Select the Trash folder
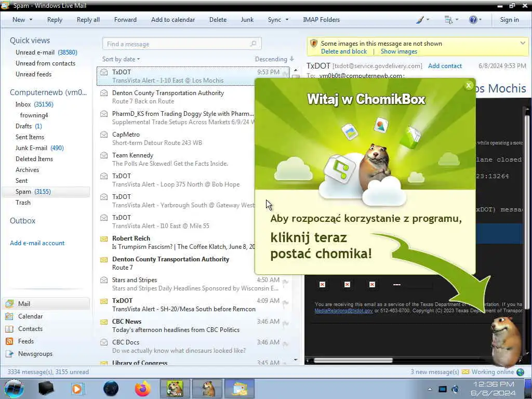 point(23,203)
